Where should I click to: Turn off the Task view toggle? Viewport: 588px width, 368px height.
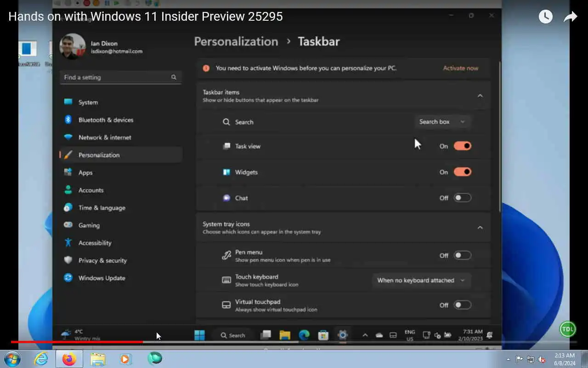[x=463, y=146]
